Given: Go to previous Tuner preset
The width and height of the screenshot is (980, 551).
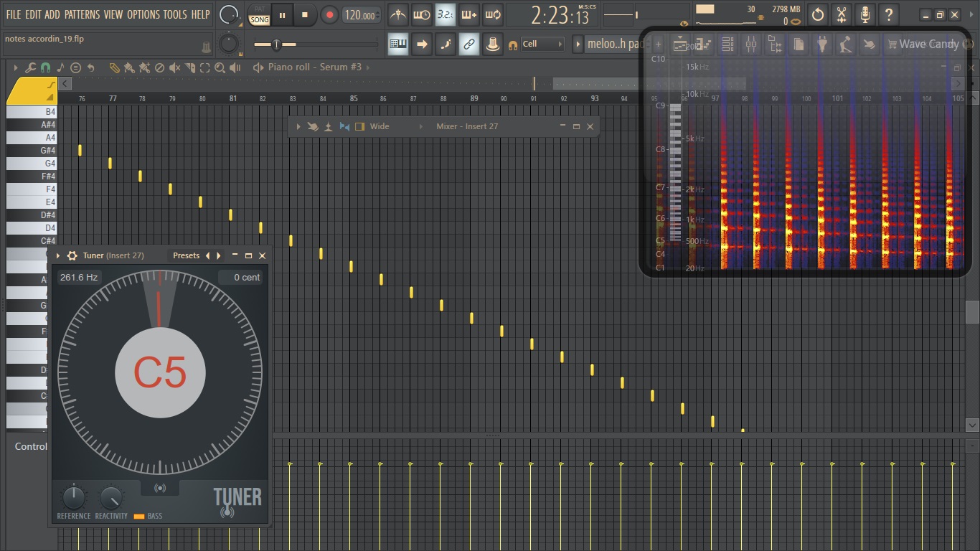Looking at the screenshot, I should coord(208,255).
